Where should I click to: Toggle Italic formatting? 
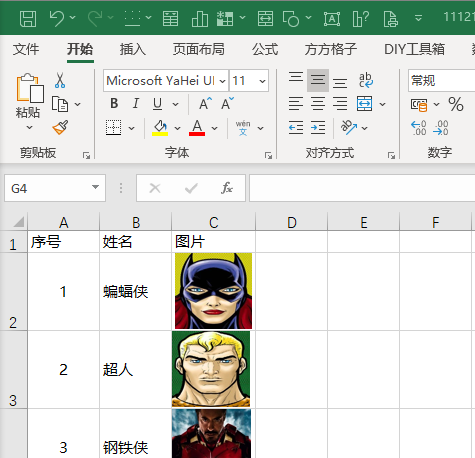[x=136, y=104]
